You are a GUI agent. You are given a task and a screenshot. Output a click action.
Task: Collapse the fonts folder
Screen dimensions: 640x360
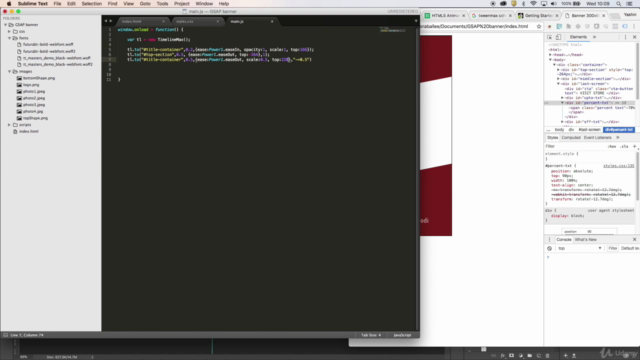coord(9,38)
